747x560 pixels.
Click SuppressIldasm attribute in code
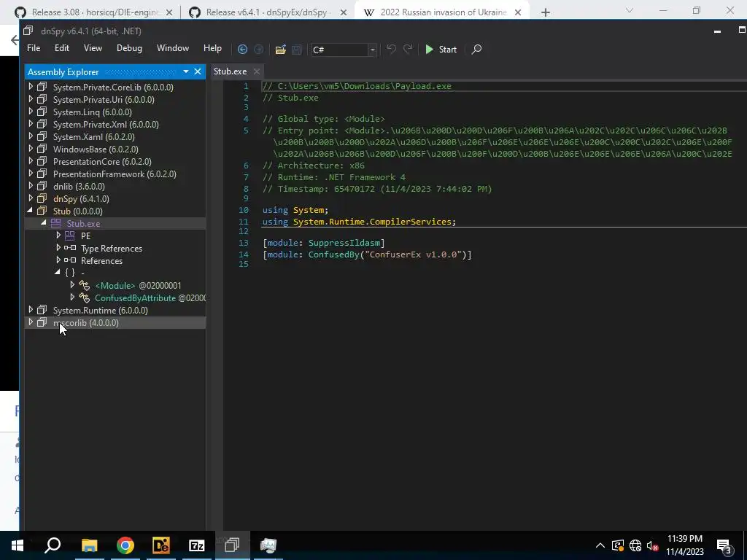(344, 243)
